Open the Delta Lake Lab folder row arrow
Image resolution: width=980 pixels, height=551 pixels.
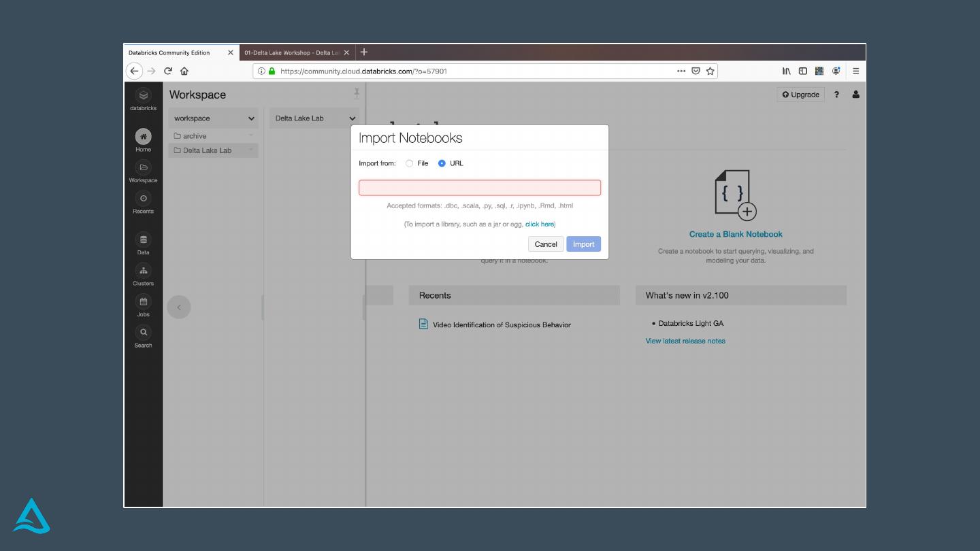pos(250,150)
